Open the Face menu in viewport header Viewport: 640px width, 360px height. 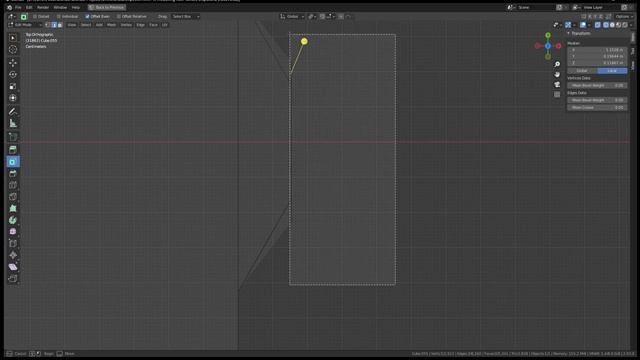click(153, 25)
